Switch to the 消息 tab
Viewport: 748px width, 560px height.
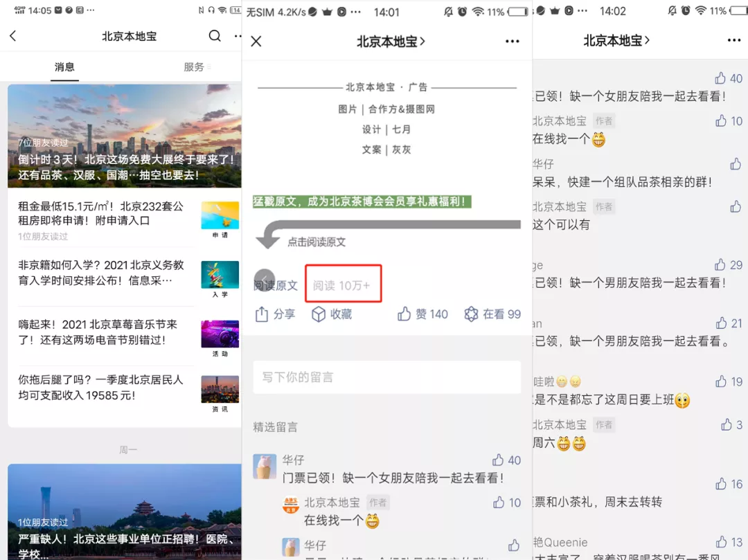point(64,67)
